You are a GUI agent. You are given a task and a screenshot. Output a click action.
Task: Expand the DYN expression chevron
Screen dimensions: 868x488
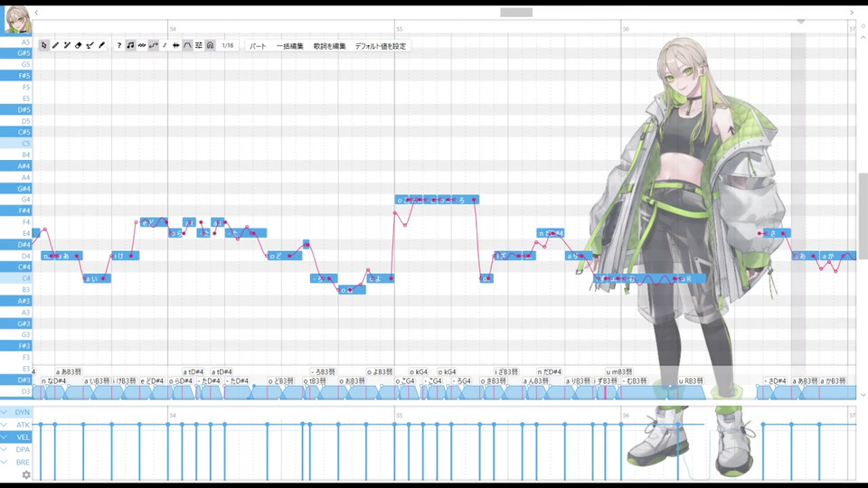click(5, 412)
